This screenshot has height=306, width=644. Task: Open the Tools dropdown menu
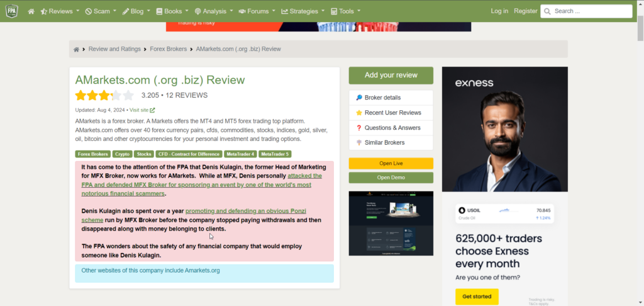345,11
